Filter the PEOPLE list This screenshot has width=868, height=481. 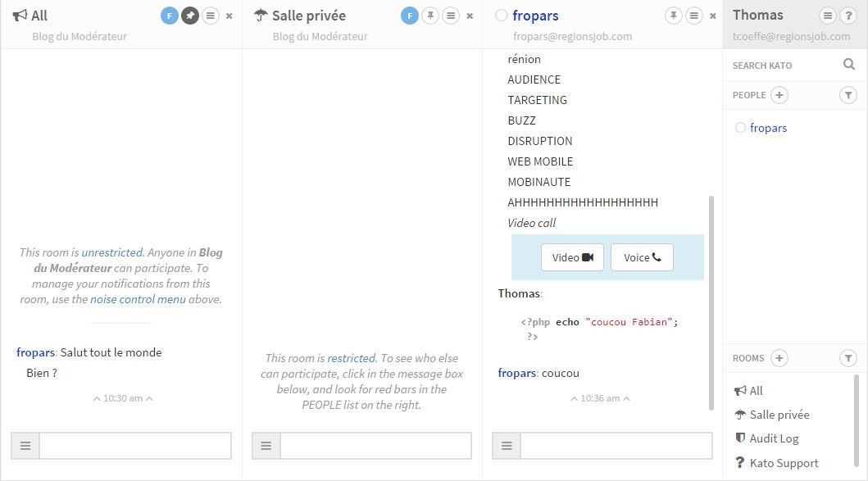click(848, 96)
